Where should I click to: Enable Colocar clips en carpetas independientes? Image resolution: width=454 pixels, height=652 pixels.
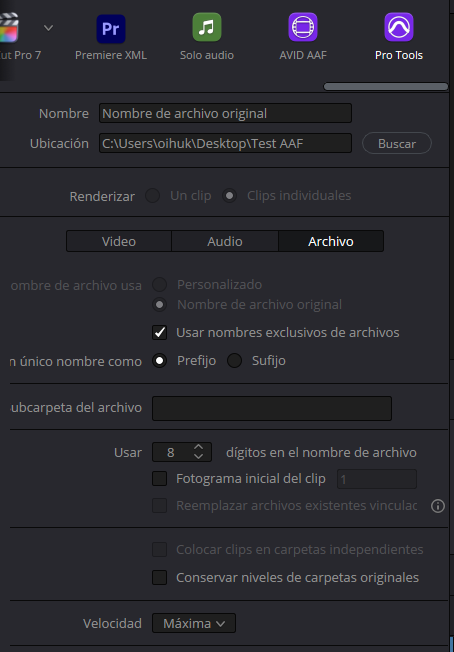click(x=159, y=549)
